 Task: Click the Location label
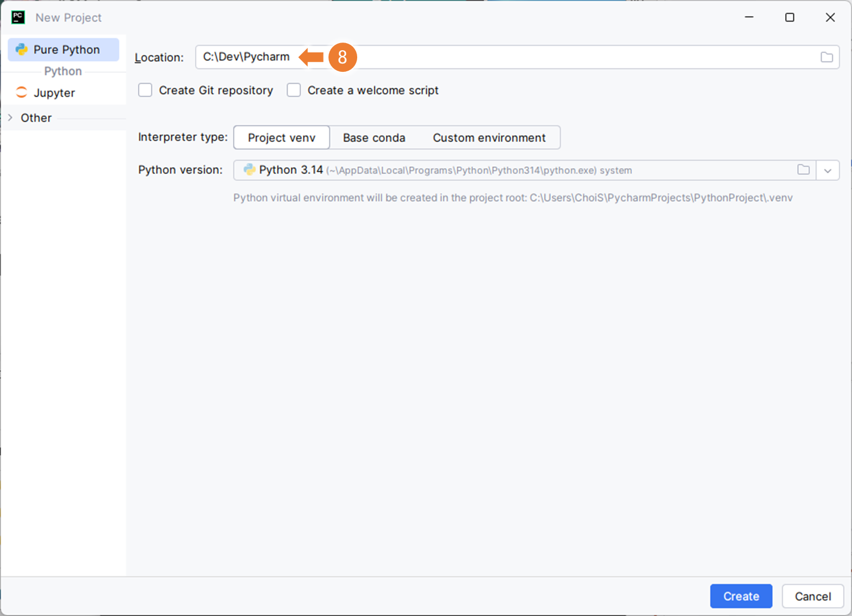click(x=159, y=57)
